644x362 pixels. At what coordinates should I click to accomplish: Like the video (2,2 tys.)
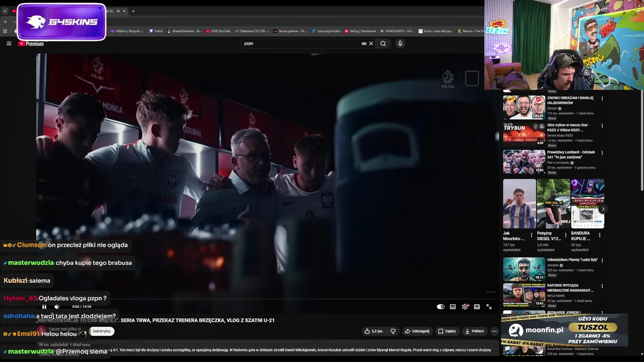(374, 331)
